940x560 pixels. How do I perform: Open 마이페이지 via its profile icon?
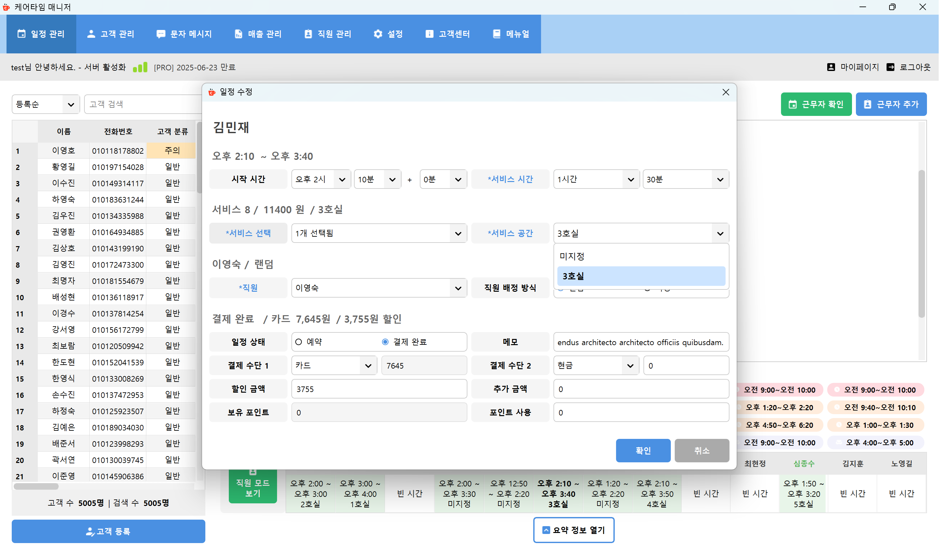point(831,67)
